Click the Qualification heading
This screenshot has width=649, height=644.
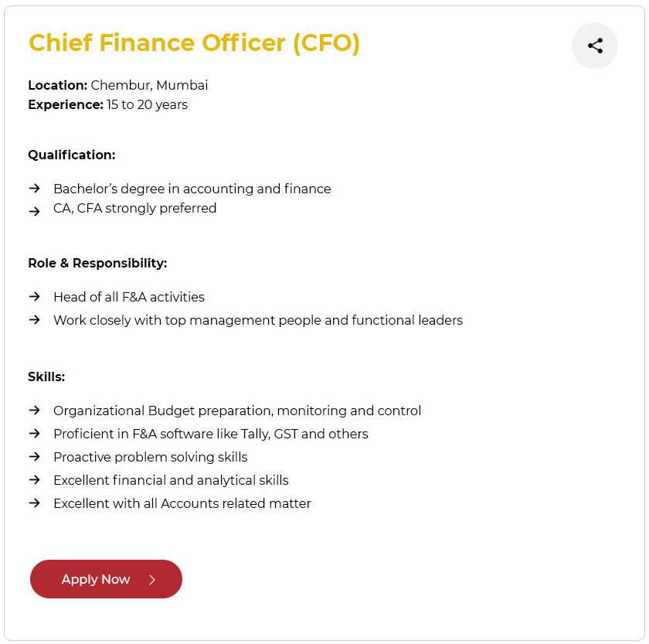[71, 155]
